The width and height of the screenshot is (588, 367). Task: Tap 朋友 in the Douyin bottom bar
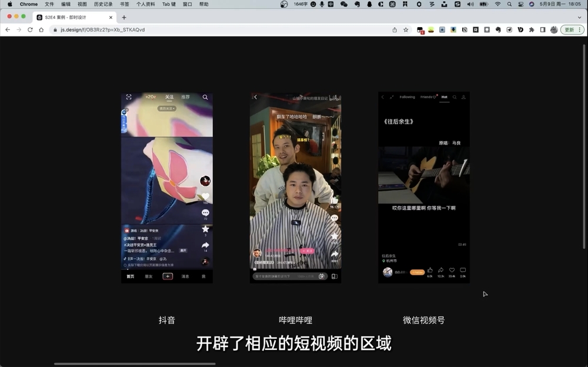click(149, 276)
